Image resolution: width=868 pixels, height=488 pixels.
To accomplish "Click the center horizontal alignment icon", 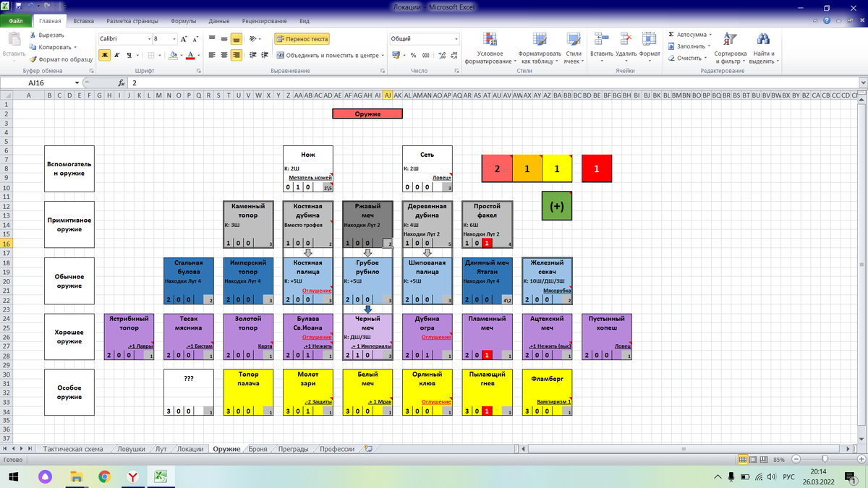I will 225,55.
